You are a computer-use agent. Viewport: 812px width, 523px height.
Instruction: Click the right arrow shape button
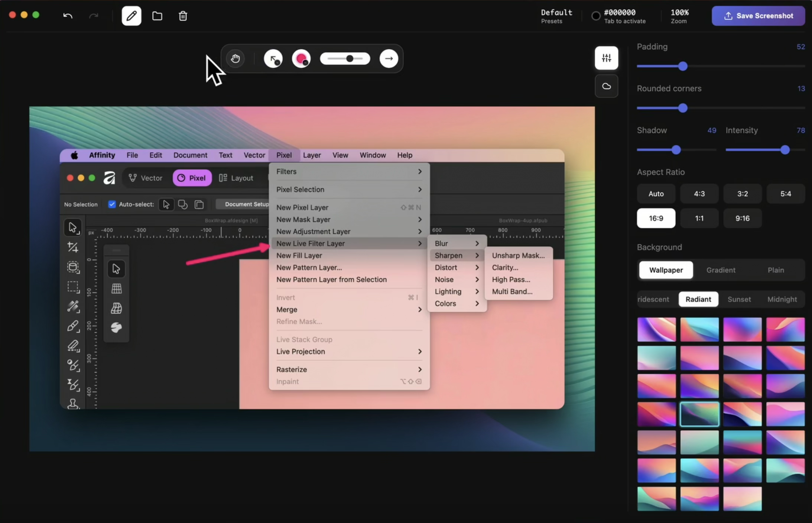[x=389, y=58]
